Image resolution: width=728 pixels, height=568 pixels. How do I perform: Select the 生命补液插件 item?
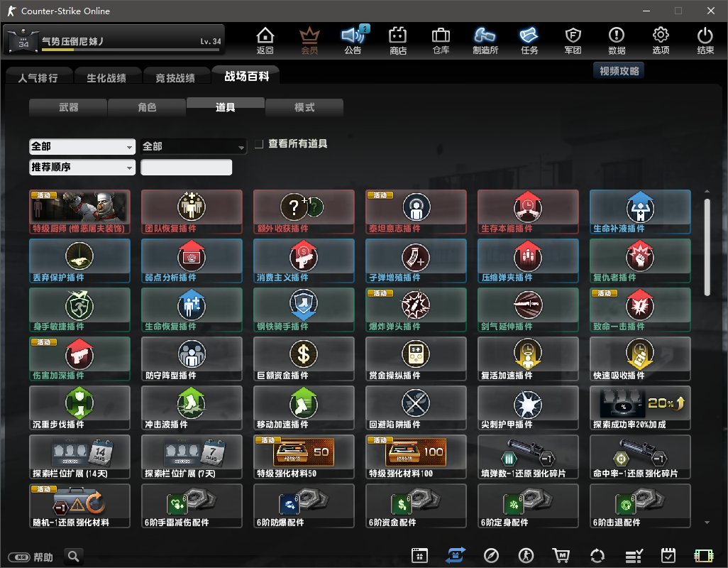click(640, 212)
